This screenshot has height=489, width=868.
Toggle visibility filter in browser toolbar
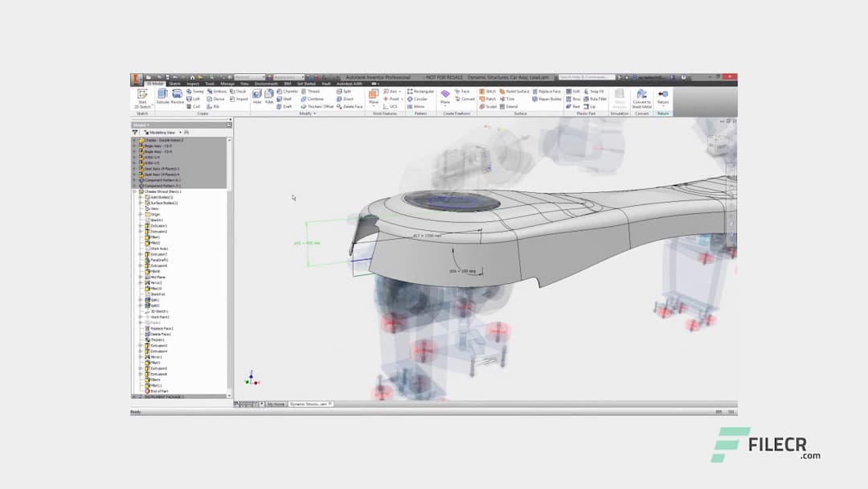(135, 131)
